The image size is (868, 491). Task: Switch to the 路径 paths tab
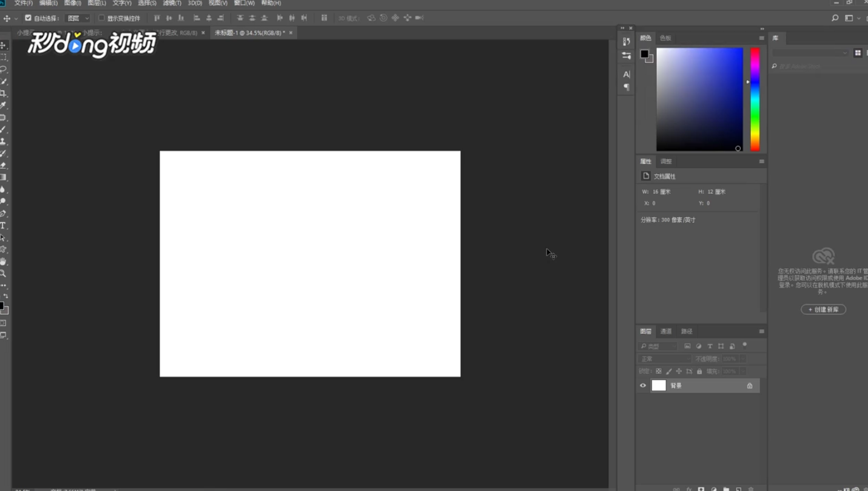[687, 331]
